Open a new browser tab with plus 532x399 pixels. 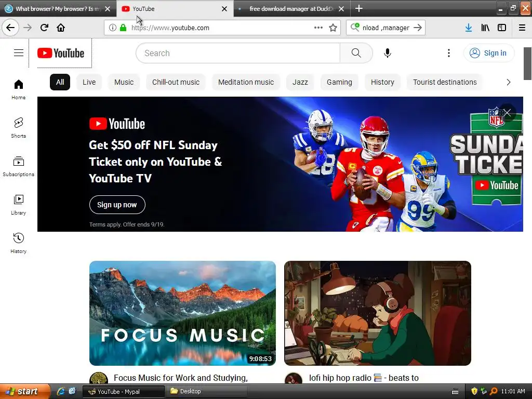pyautogui.click(x=358, y=8)
